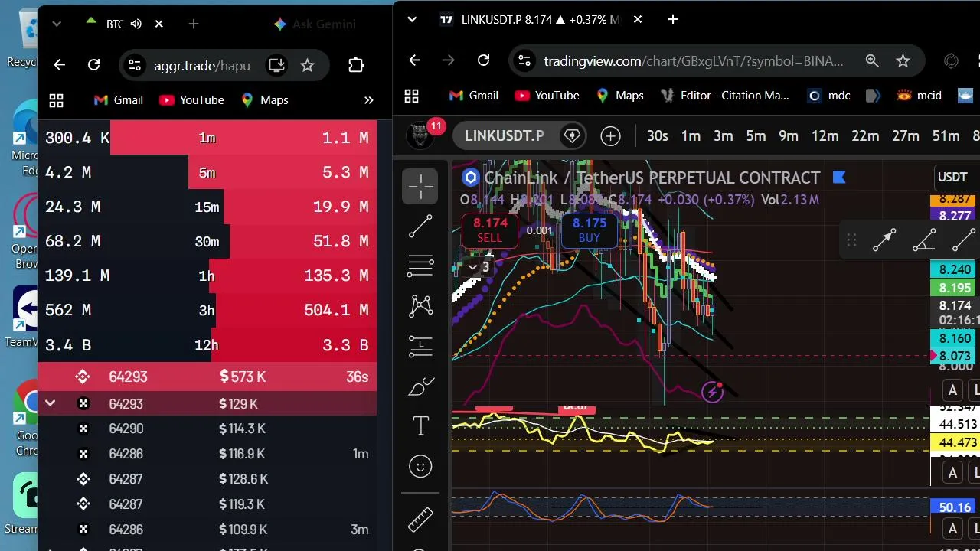Click install app icon in aggr.trade address bar
Screen dimensions: 980x551
pos(276,65)
